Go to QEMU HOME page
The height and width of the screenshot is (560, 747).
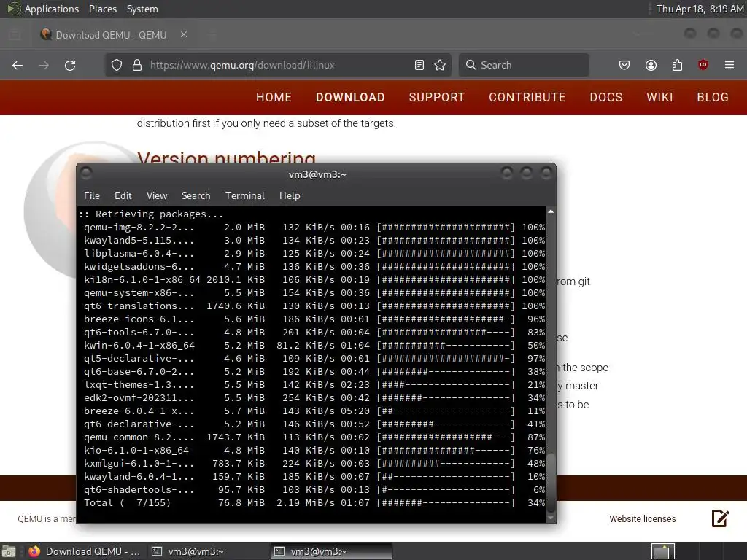point(274,97)
